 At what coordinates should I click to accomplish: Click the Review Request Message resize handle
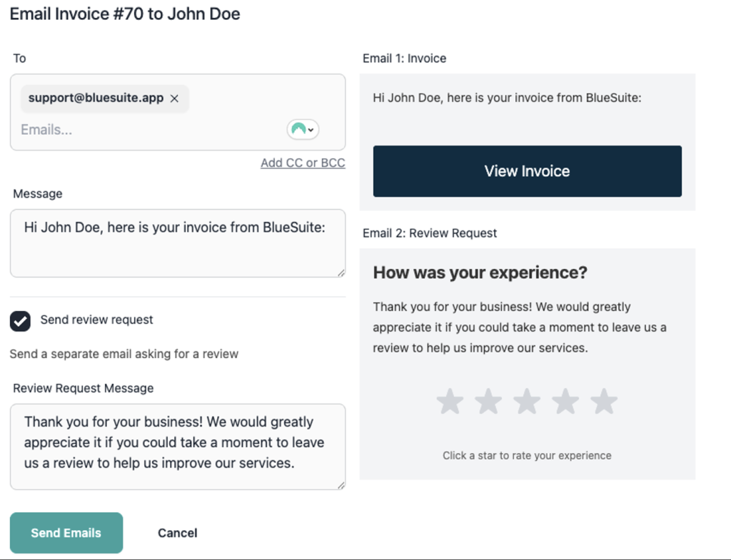tap(341, 485)
